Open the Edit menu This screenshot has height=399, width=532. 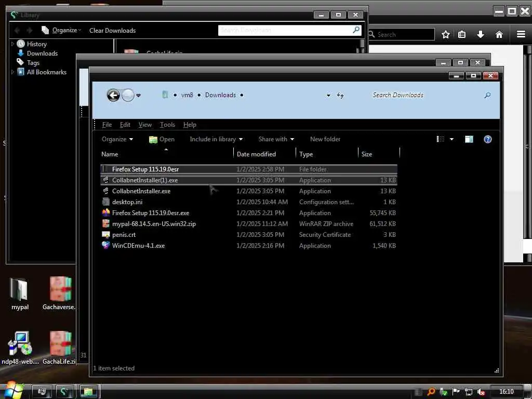pos(125,125)
